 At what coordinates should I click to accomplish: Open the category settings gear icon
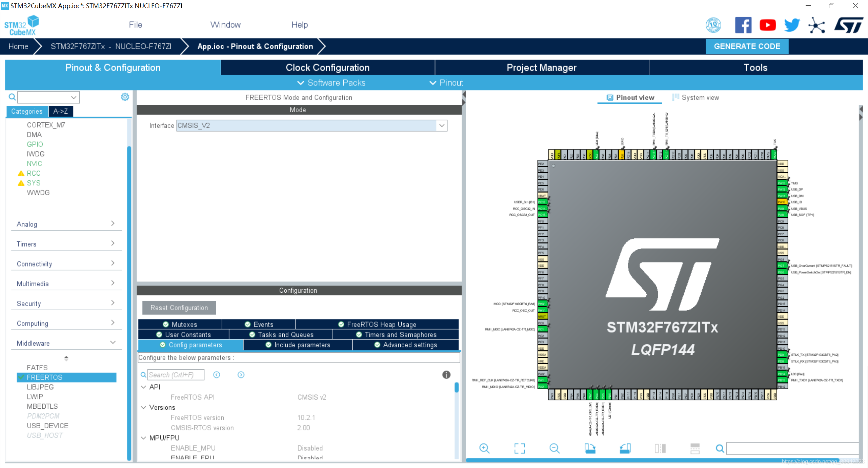click(x=125, y=97)
